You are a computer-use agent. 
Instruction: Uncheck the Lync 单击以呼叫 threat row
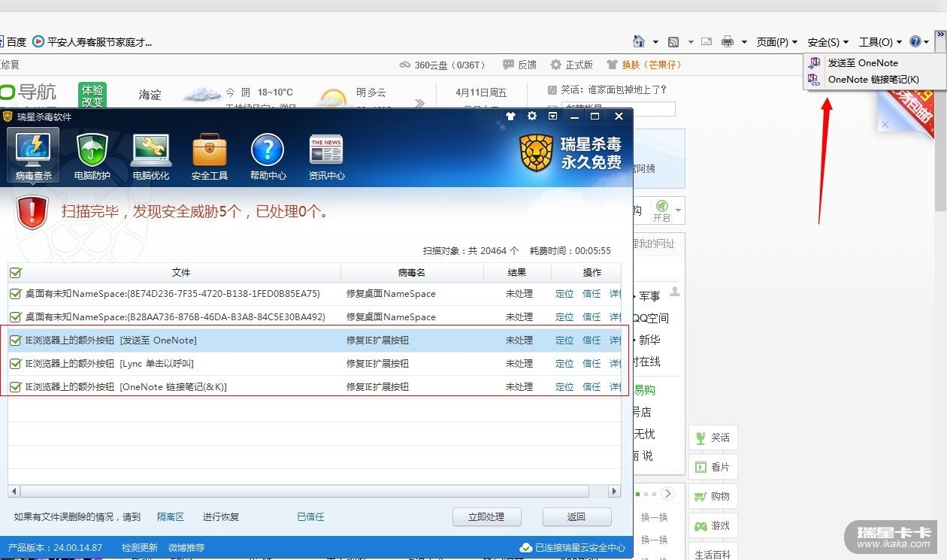[x=16, y=364]
